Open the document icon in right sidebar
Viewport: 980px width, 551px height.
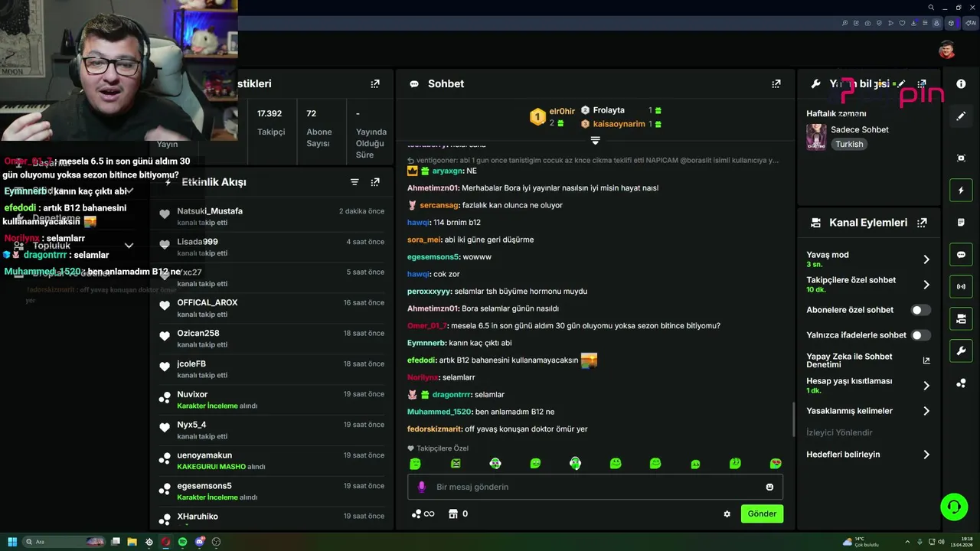point(961,223)
